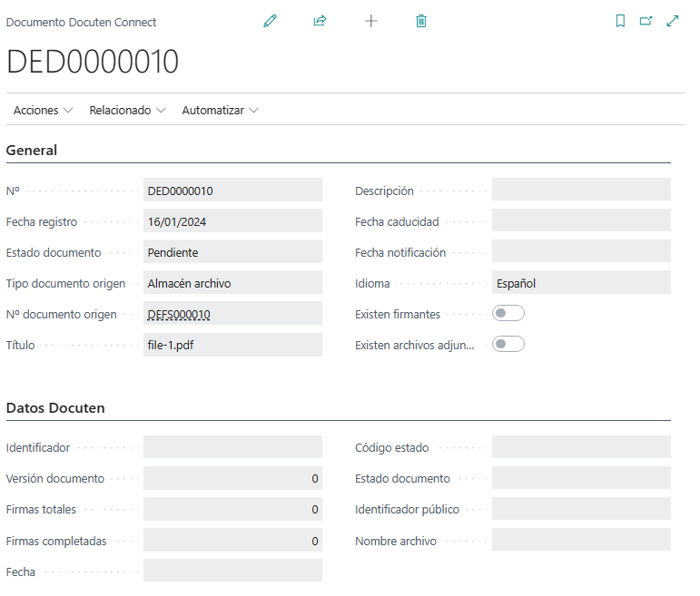Click the expand page arrows icon
The height and width of the screenshot is (596, 700).
click(673, 21)
